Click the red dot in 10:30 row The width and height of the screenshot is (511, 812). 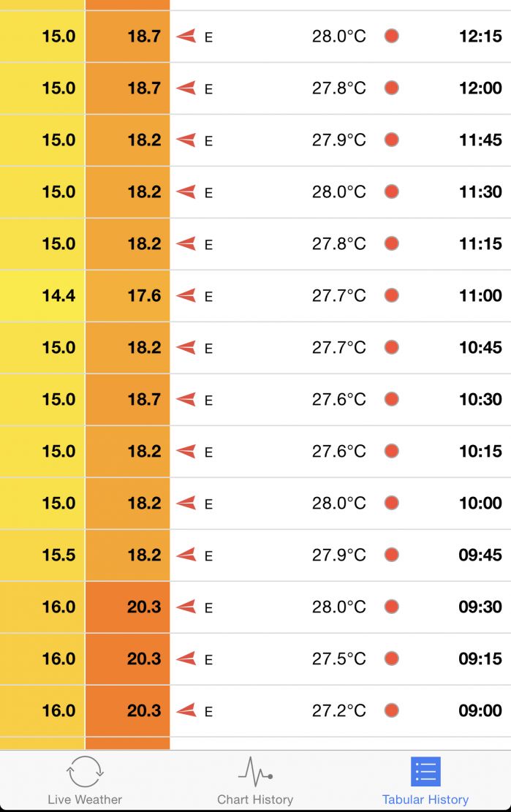click(392, 399)
